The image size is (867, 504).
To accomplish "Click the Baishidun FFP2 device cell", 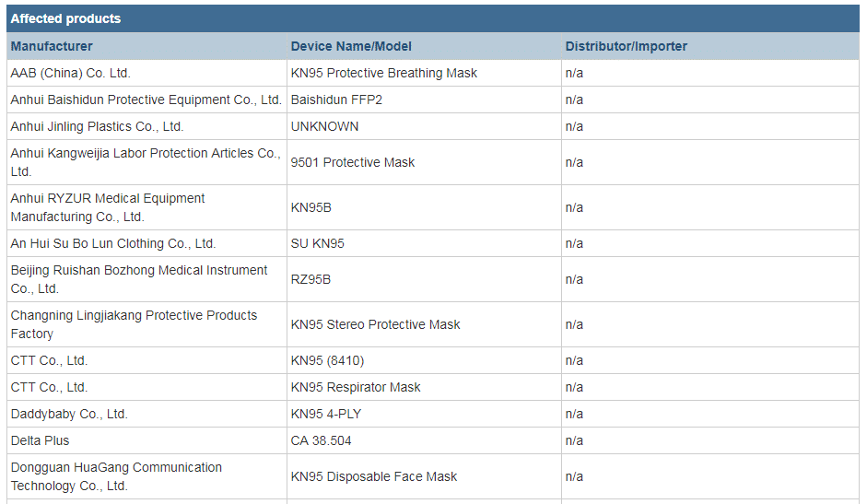I will tap(424, 100).
